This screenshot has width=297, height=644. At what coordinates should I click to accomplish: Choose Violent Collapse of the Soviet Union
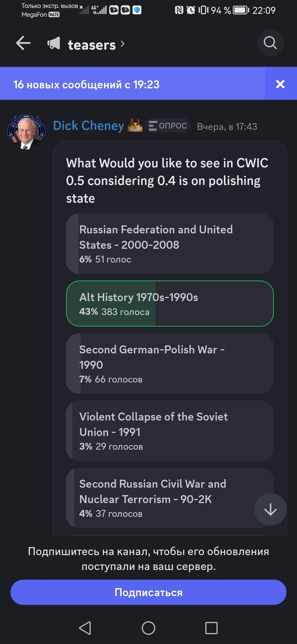click(170, 431)
